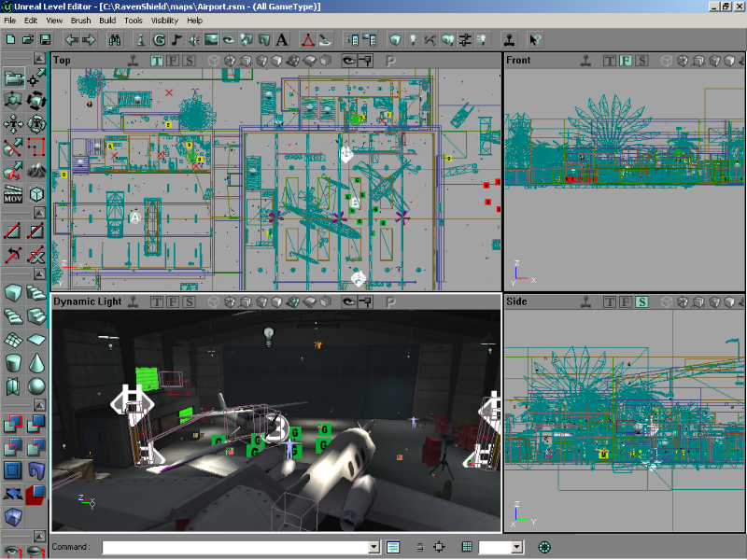Click the blue arch Add Volume icon

36,470
